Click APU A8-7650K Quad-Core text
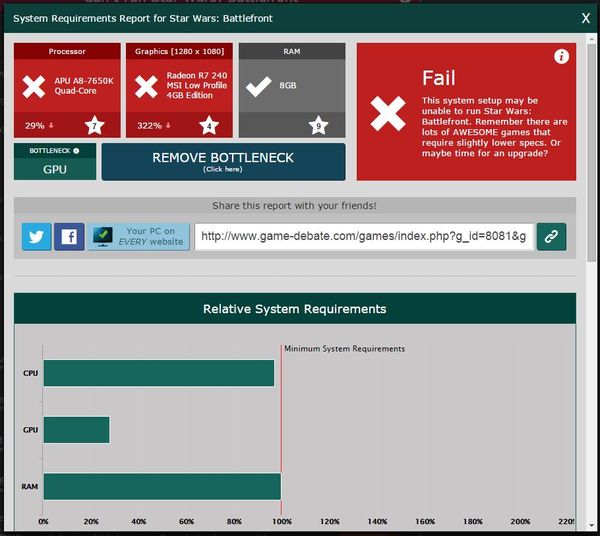 84,86
